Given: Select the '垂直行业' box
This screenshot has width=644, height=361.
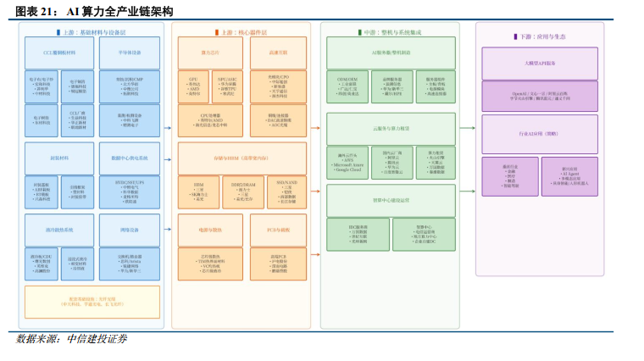Looking at the screenshot, I should (x=510, y=176).
